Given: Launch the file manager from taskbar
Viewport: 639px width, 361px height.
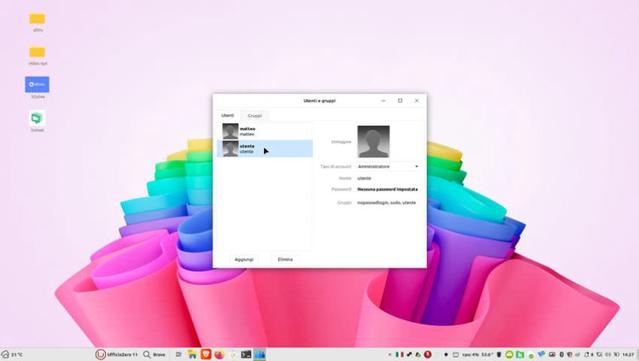Looking at the screenshot, I should point(192,354).
